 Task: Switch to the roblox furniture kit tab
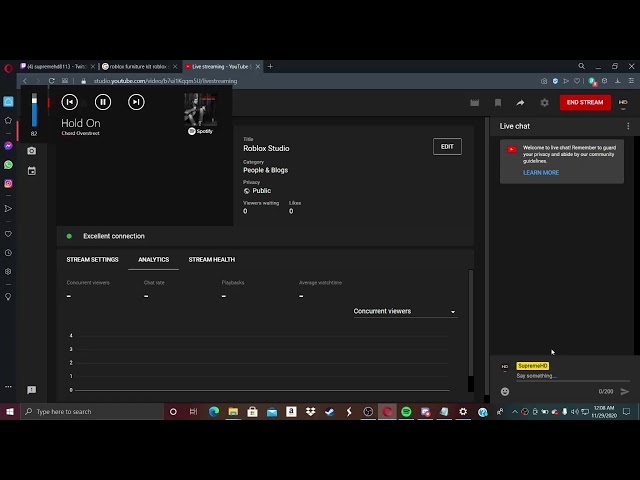pyautogui.click(x=137, y=67)
